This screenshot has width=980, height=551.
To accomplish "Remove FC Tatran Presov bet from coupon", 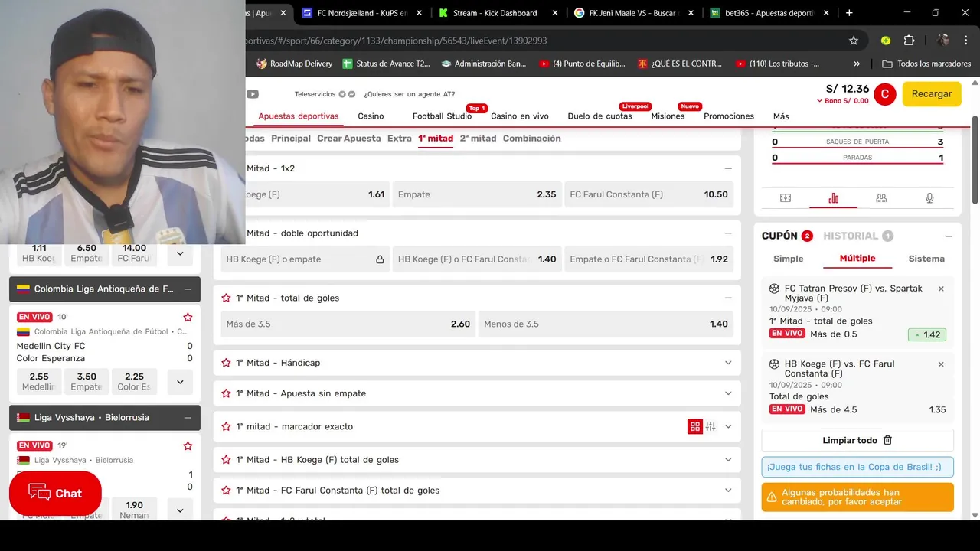I will (x=941, y=289).
